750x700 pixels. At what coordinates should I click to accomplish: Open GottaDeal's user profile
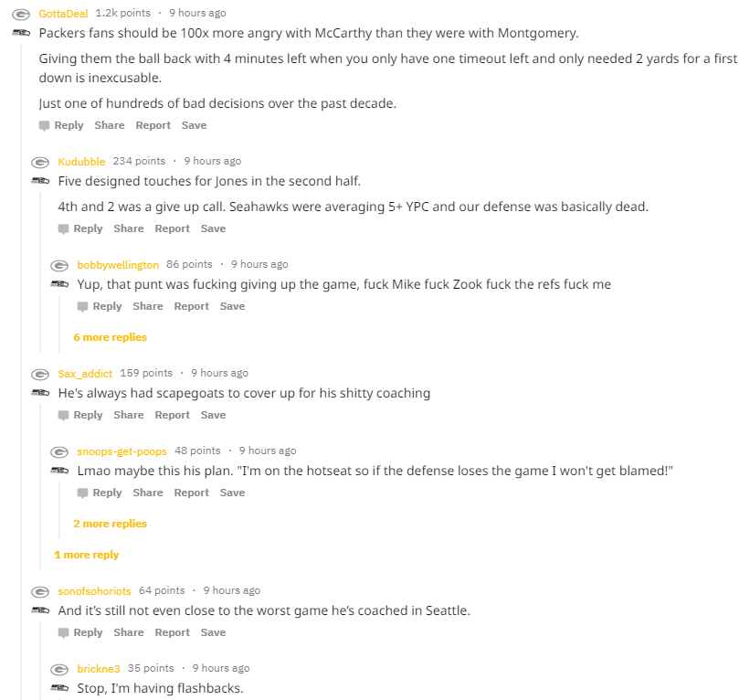point(63,14)
